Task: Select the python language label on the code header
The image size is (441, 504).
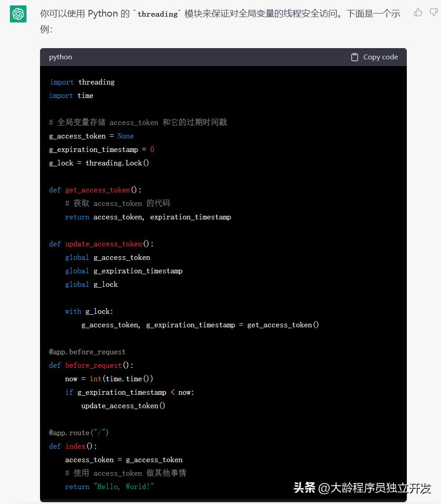Action: coord(60,57)
